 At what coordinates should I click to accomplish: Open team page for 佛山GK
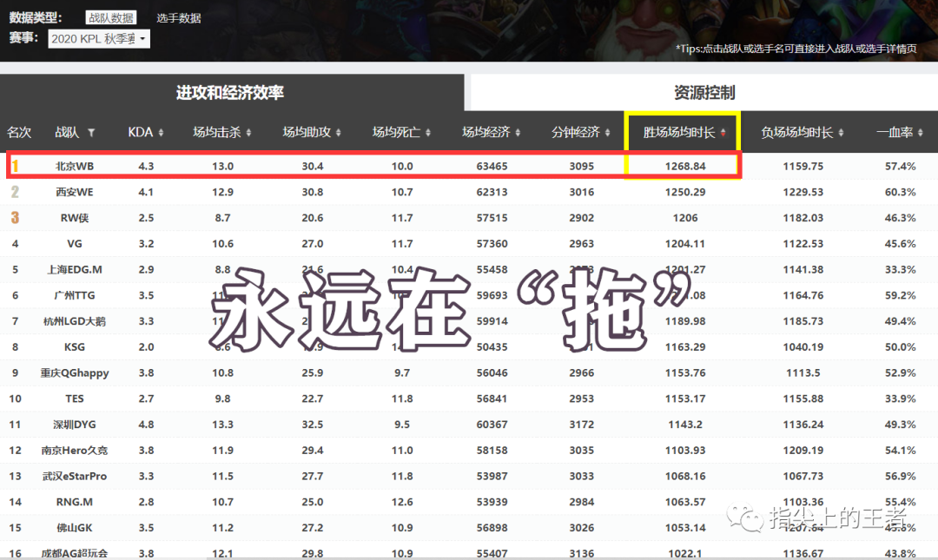pyautogui.click(x=74, y=527)
